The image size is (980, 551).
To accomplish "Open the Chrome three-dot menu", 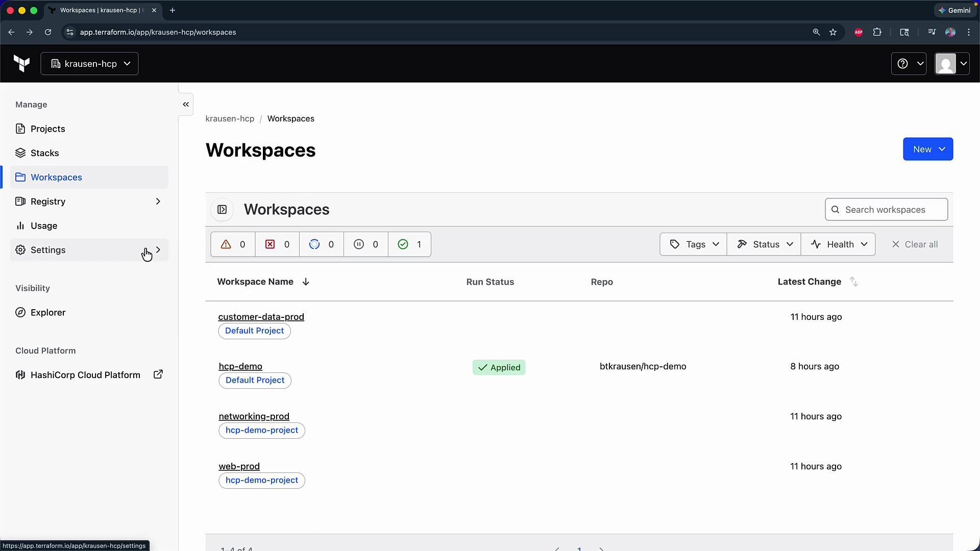I will (x=969, y=32).
